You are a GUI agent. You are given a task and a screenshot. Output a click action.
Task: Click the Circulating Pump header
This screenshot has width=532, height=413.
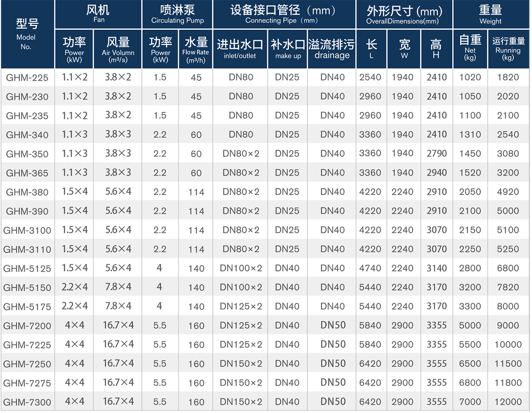coord(177,14)
